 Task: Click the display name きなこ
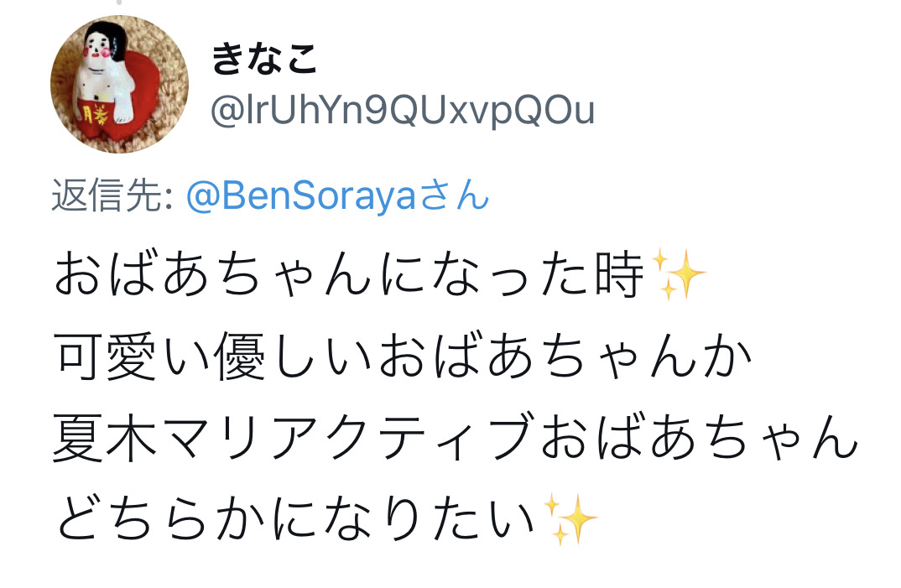click(264, 60)
